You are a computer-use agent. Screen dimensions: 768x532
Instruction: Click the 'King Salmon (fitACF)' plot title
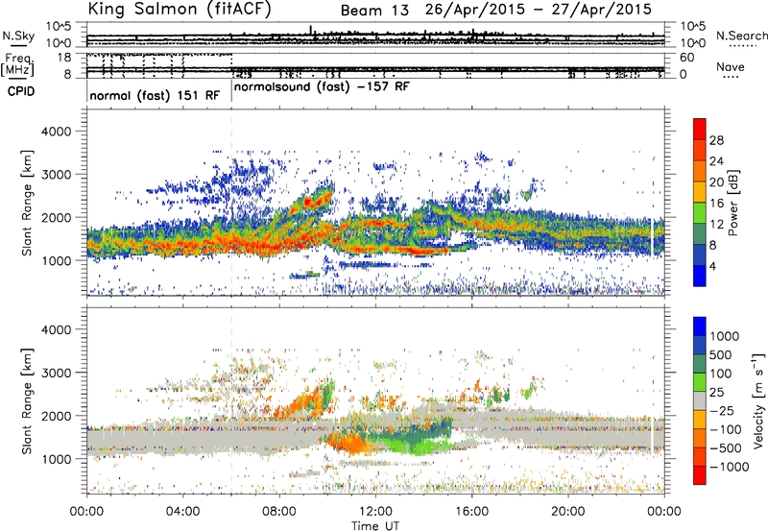click(x=180, y=10)
